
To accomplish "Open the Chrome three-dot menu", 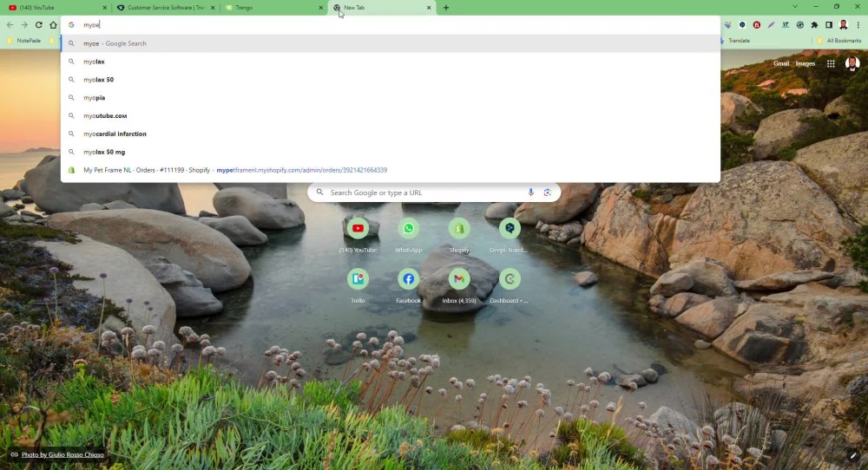I will click(x=858, y=25).
